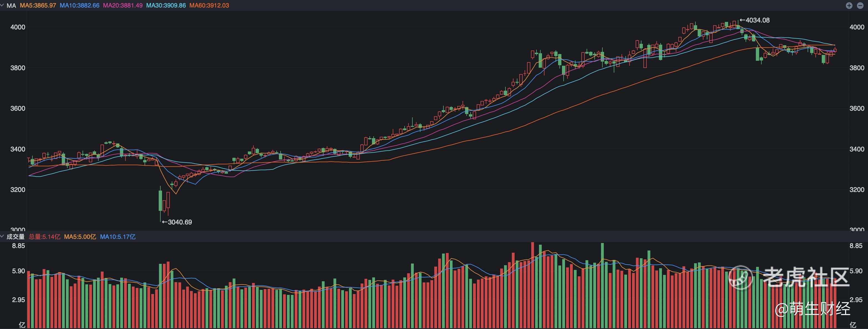Expand the MA indicator dropdown chevron

(x=2, y=5)
